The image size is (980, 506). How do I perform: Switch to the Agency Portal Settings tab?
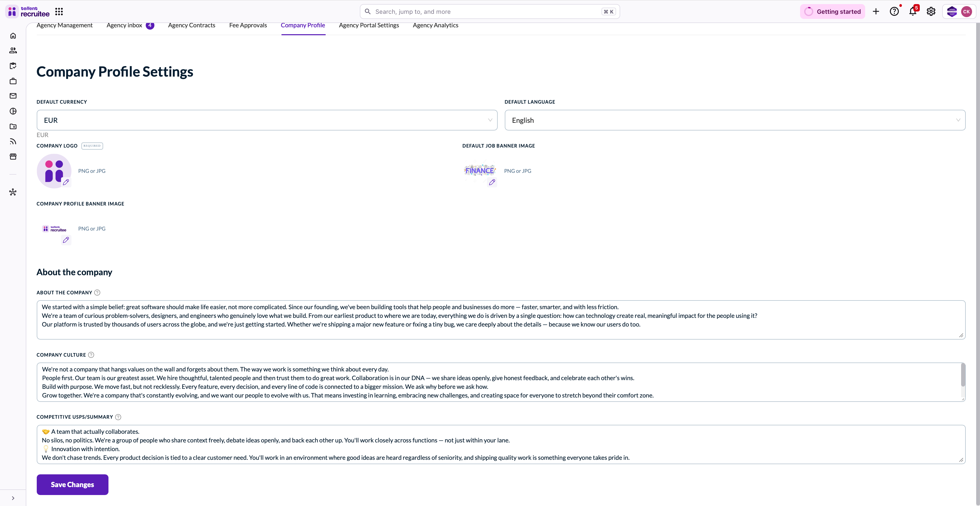(369, 25)
